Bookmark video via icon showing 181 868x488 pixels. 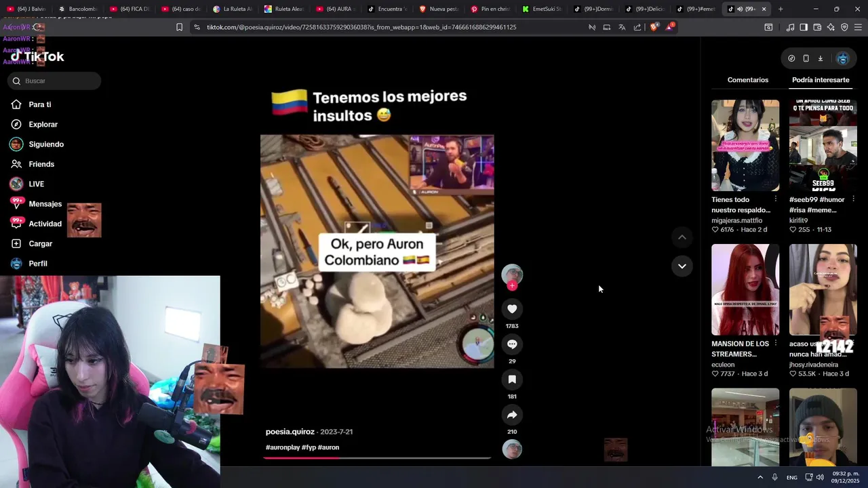[x=512, y=380]
